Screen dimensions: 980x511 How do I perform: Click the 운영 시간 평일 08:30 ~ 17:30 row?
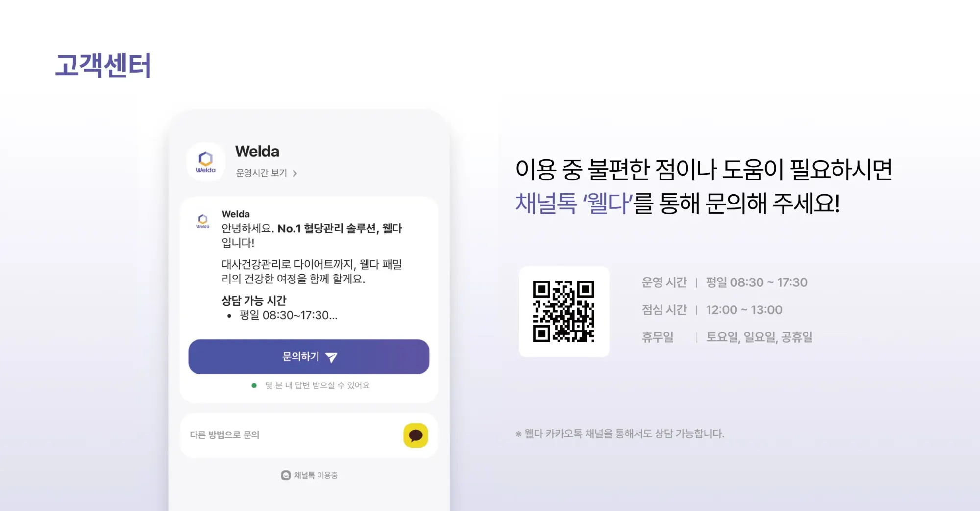click(x=725, y=282)
